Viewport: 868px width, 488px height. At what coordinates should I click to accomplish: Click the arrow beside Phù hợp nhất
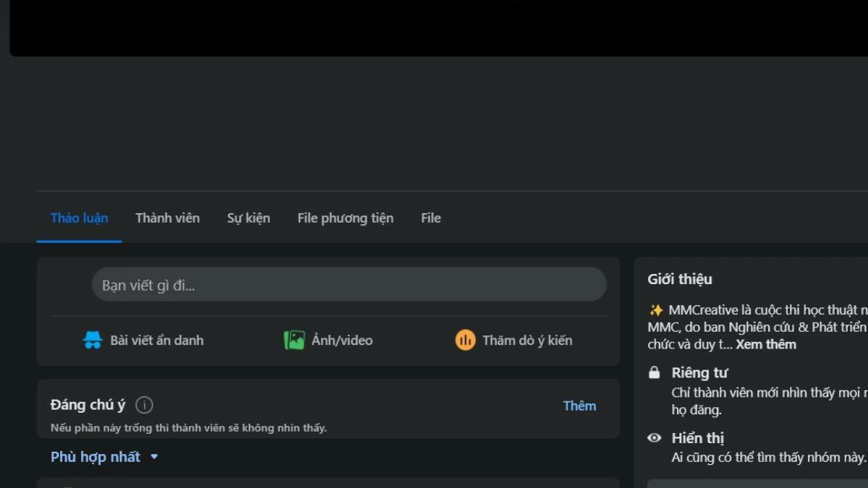coord(154,457)
